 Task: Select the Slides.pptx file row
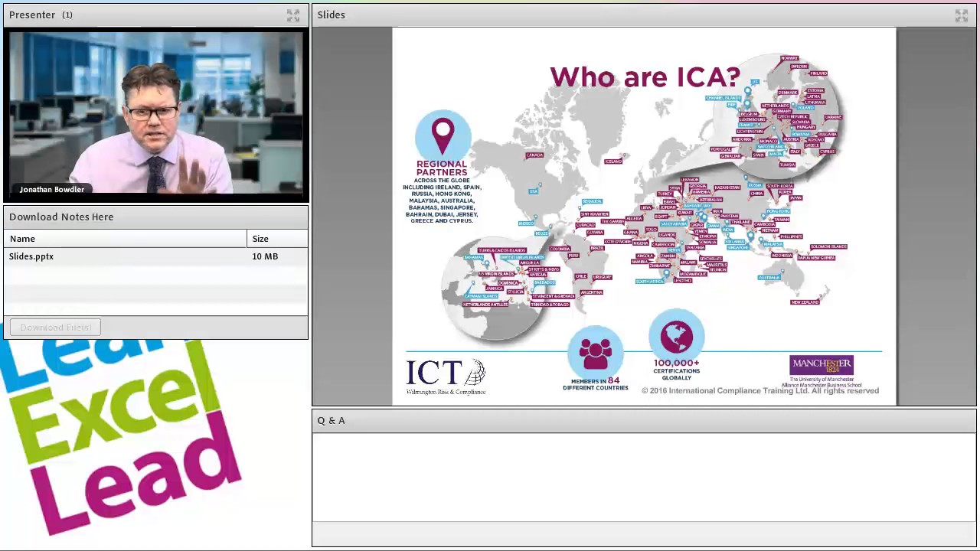tap(155, 256)
